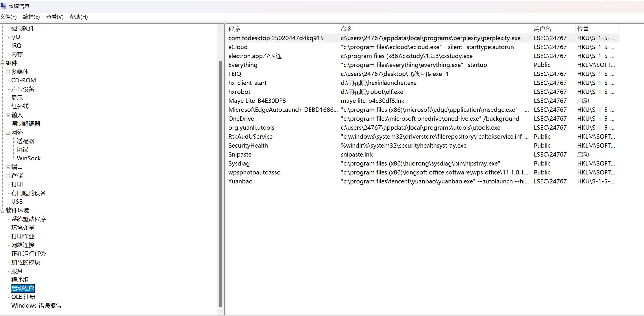Select WinSock under network
644x316 pixels.
(x=29, y=158)
